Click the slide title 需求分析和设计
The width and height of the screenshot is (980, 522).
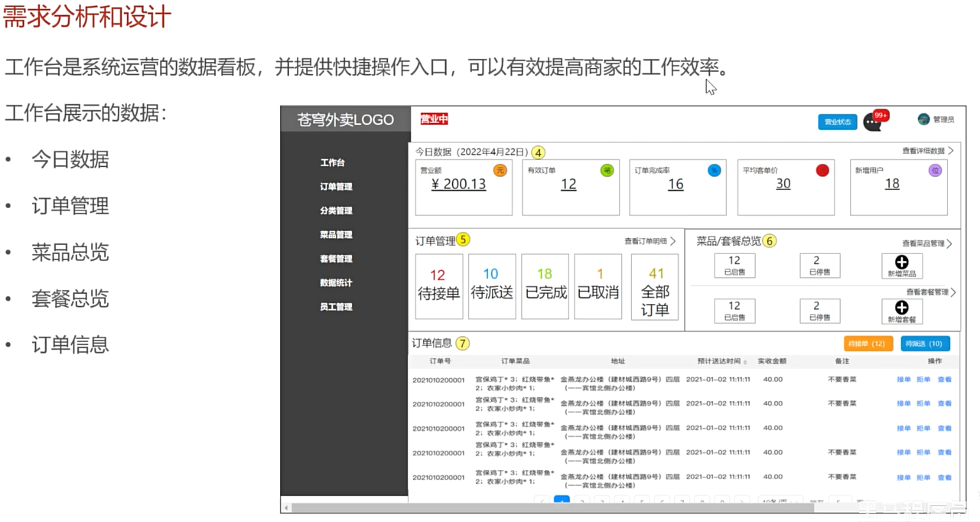coord(87,16)
